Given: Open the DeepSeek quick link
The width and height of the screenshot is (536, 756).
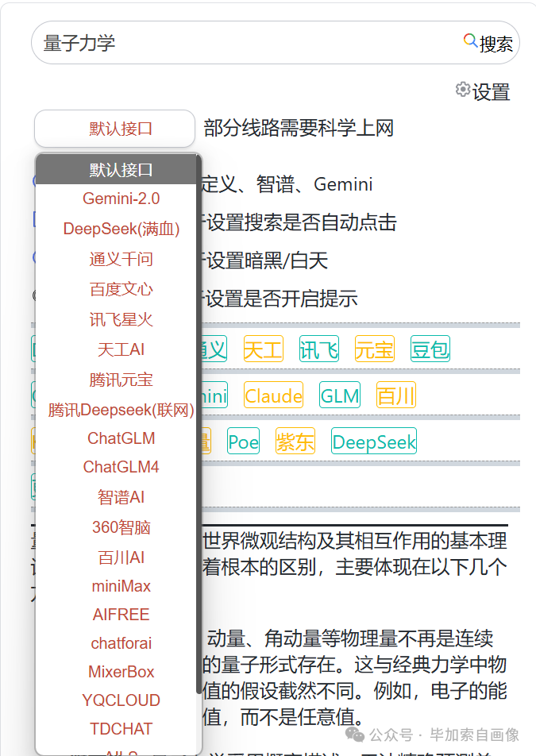Looking at the screenshot, I should tap(374, 442).
